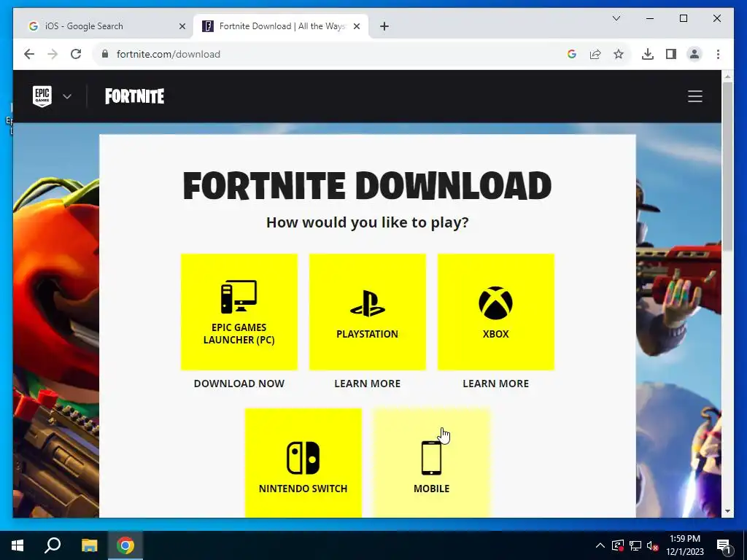747x560 pixels.
Task: Choose the PlayStation tile
Action: (x=368, y=312)
